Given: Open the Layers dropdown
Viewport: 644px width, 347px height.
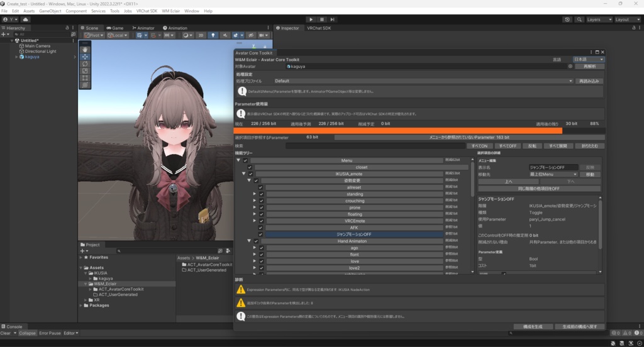Looking at the screenshot, I should coord(599,19).
